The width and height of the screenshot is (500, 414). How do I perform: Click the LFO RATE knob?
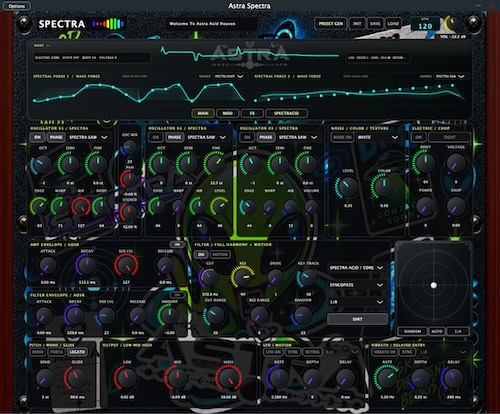(x=278, y=378)
